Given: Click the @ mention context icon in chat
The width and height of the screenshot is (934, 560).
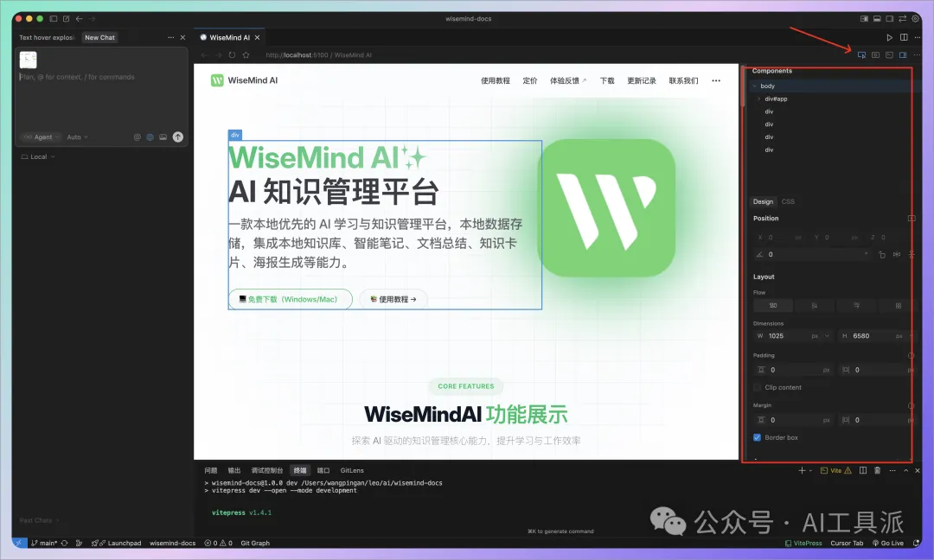Looking at the screenshot, I should click(x=137, y=137).
